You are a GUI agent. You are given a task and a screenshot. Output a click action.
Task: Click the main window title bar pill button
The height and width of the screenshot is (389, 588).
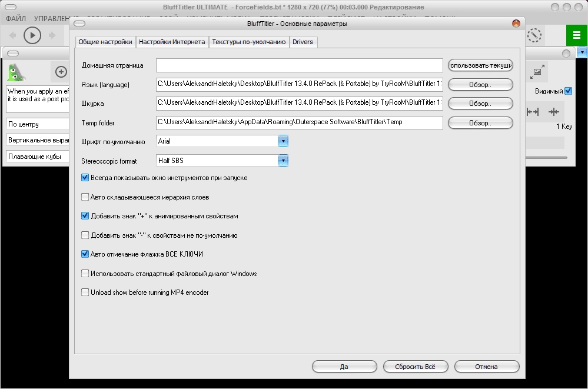[11, 7]
